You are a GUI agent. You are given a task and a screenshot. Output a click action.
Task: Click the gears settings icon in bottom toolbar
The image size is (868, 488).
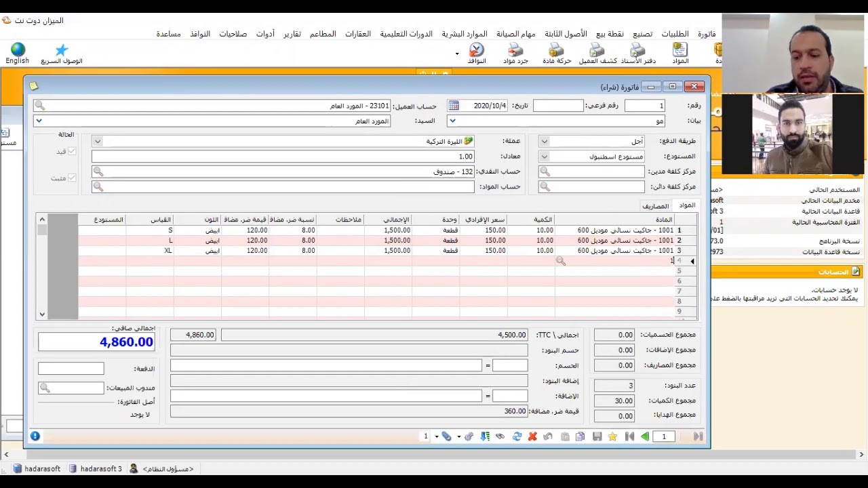469,436
